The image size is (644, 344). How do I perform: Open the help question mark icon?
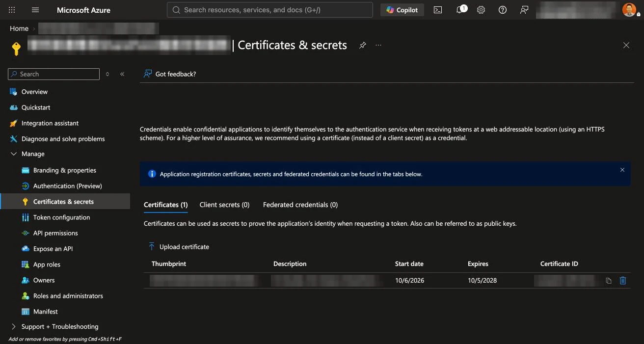[x=503, y=10]
